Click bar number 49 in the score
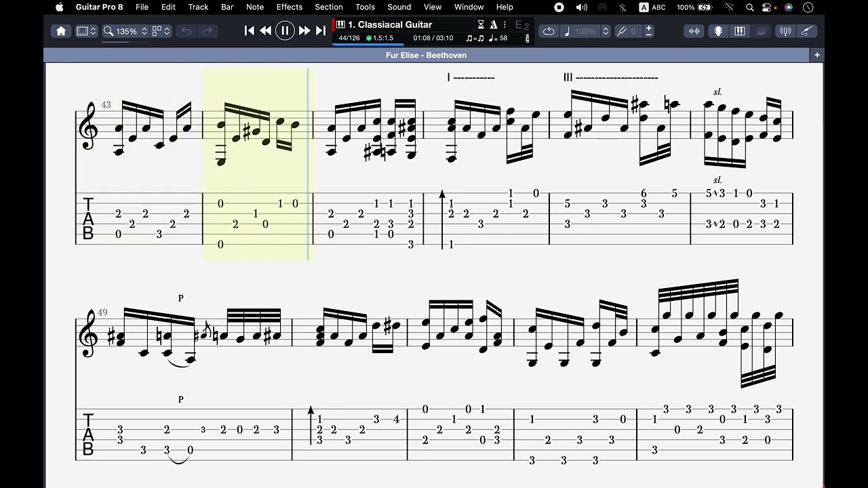This screenshot has height=488, width=868. click(x=102, y=312)
